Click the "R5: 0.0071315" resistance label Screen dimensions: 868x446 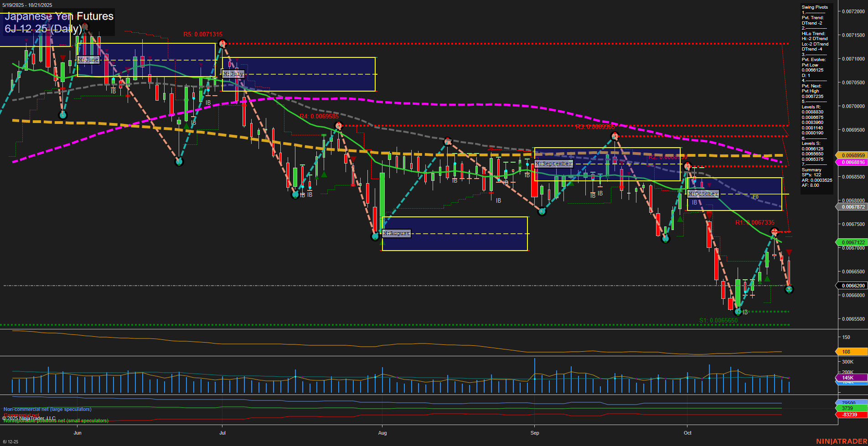pos(203,34)
